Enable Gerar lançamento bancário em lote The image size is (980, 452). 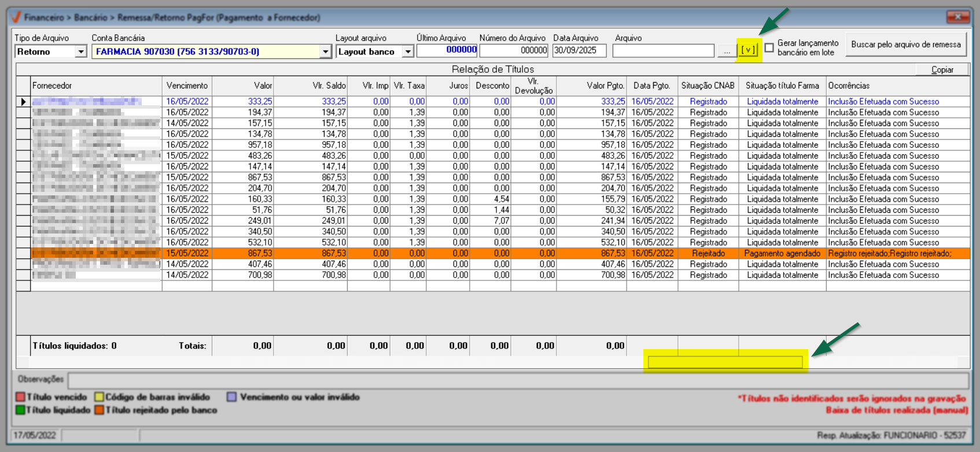769,47
